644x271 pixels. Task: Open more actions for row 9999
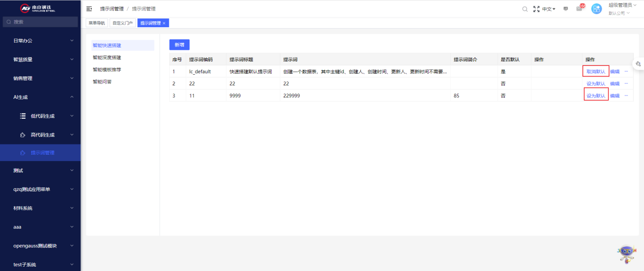click(x=626, y=96)
